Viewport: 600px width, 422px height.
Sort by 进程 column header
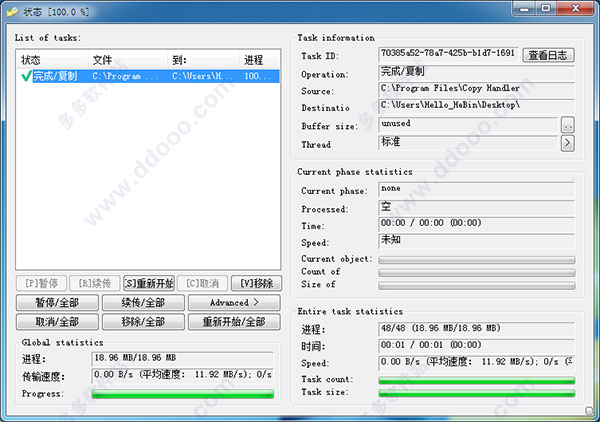tap(260, 60)
